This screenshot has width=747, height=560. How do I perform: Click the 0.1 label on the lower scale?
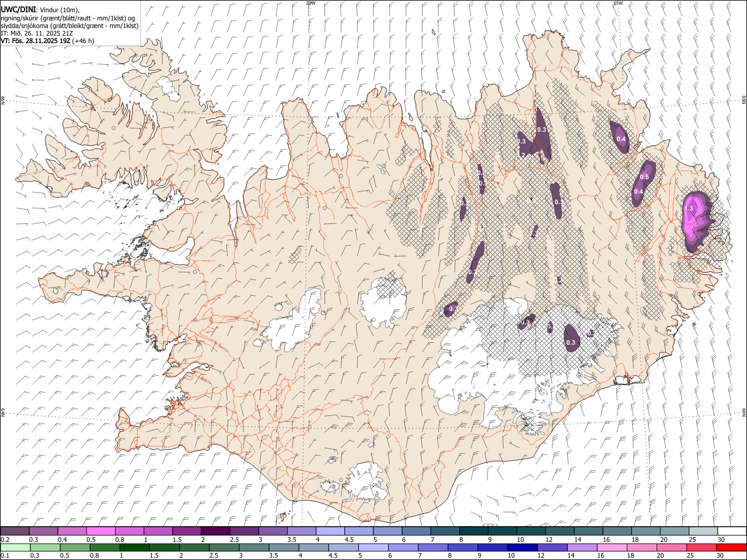pyautogui.click(x=5, y=556)
